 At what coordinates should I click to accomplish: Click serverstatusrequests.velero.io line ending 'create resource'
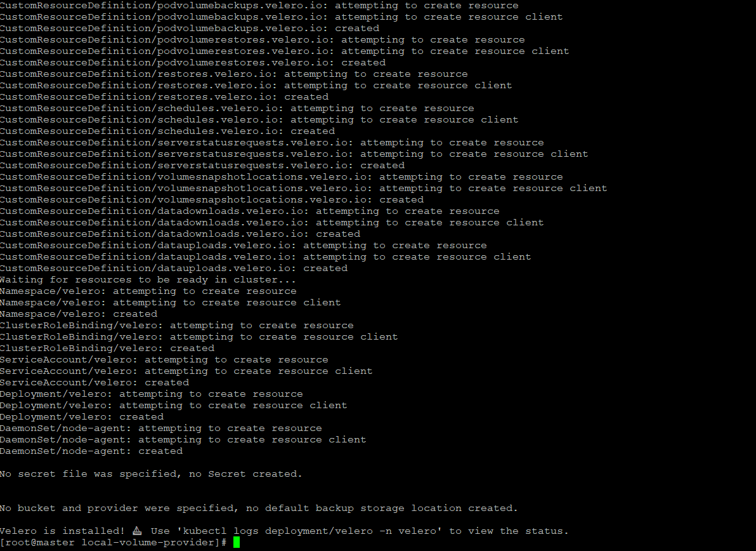coord(272,143)
